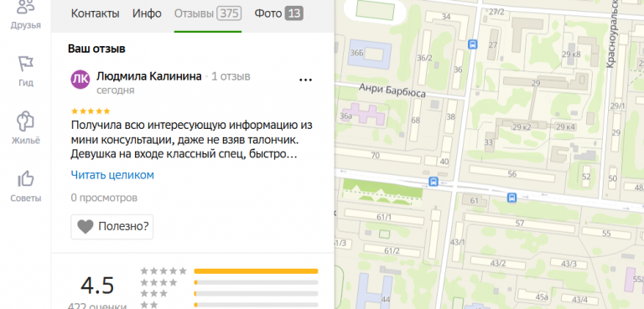Click the review's five-star rating
The width and height of the screenshot is (644, 309).
(x=91, y=111)
